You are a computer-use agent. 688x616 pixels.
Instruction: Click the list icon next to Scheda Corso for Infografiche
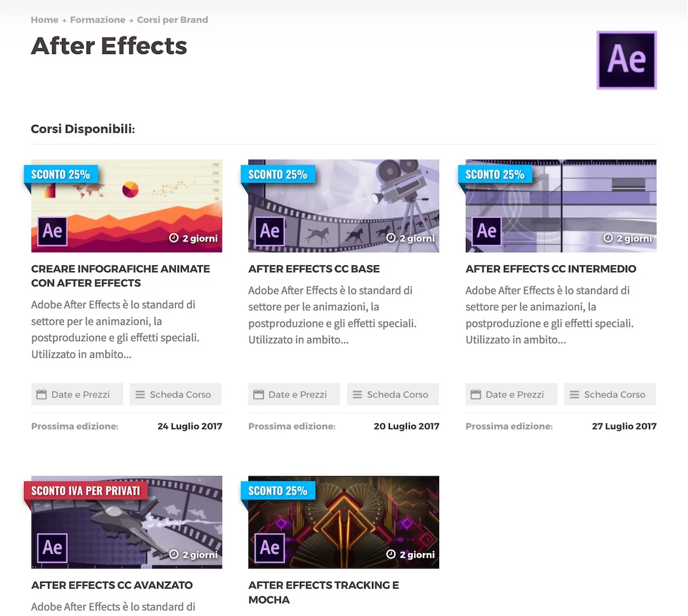[x=140, y=394]
